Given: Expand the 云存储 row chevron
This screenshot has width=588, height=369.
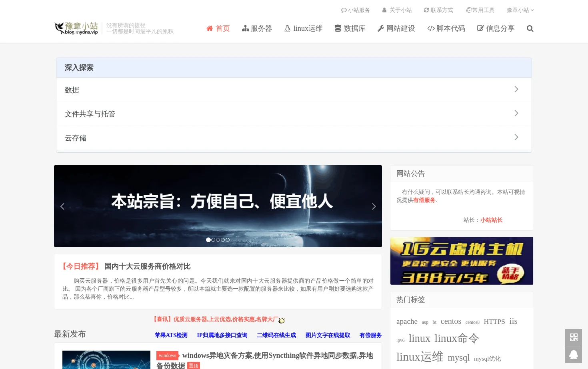Looking at the screenshot, I should (x=516, y=137).
